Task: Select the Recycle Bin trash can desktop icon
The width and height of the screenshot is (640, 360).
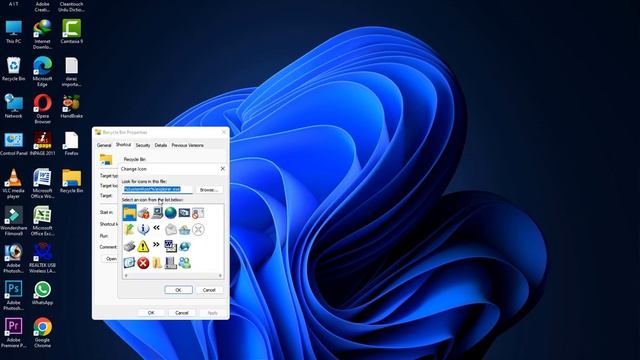Action: [x=13, y=69]
